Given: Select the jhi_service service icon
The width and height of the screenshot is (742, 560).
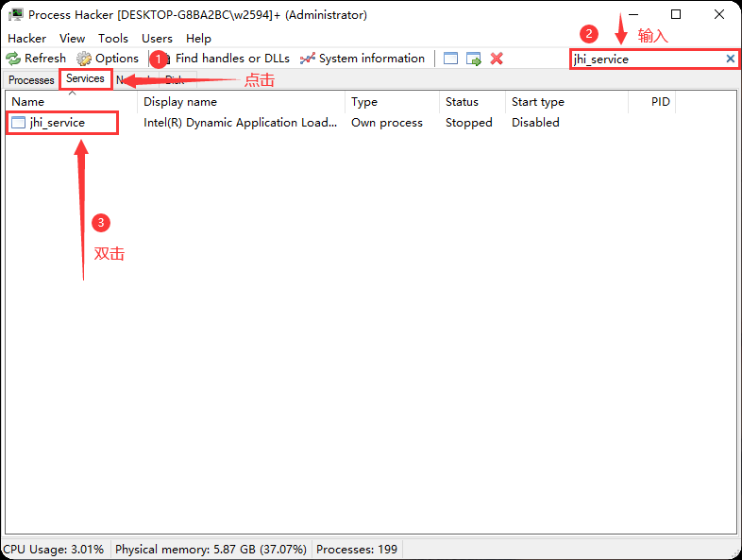Looking at the screenshot, I should (x=19, y=123).
